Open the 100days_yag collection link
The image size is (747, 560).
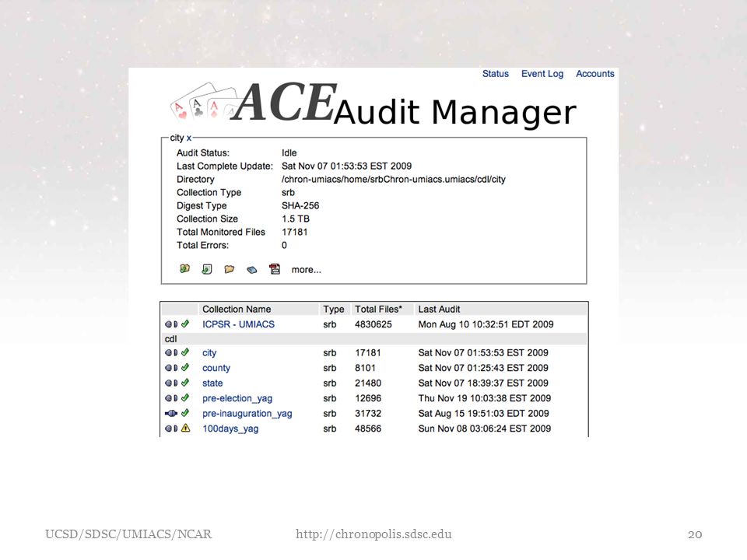pos(230,429)
